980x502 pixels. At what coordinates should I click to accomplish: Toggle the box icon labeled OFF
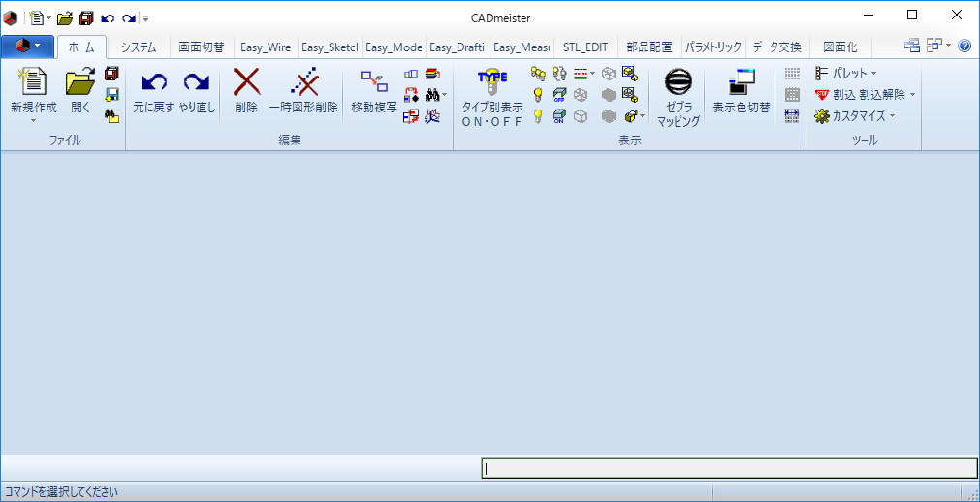coord(559,95)
